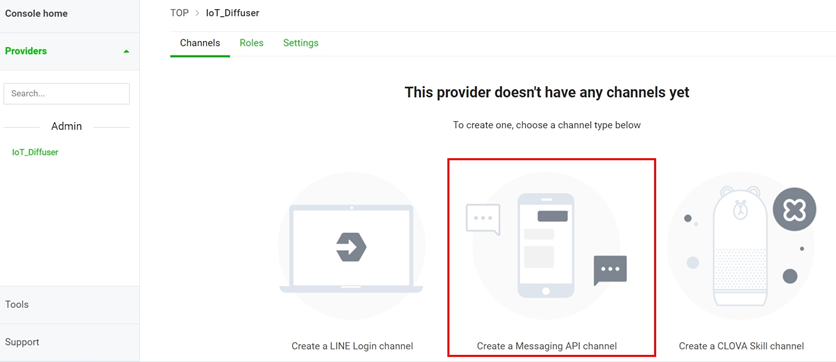836x362 pixels.
Task: Switch to the Roles tab
Action: coord(252,43)
